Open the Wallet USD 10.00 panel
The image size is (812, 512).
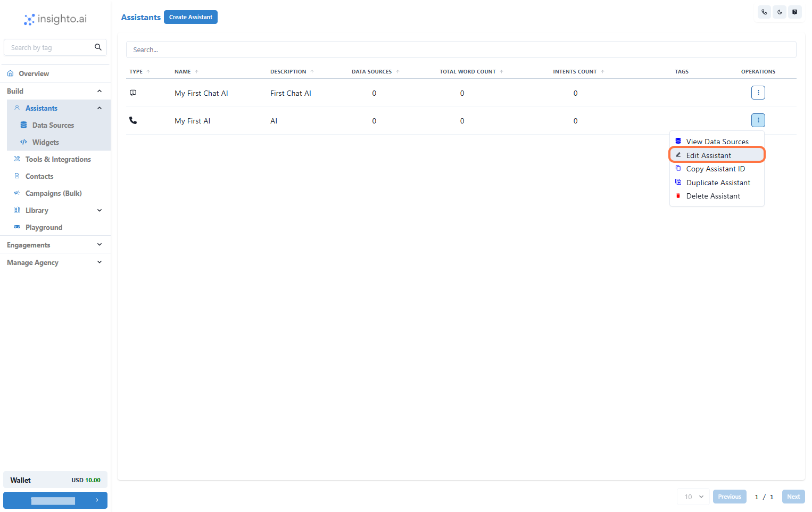[x=55, y=480]
